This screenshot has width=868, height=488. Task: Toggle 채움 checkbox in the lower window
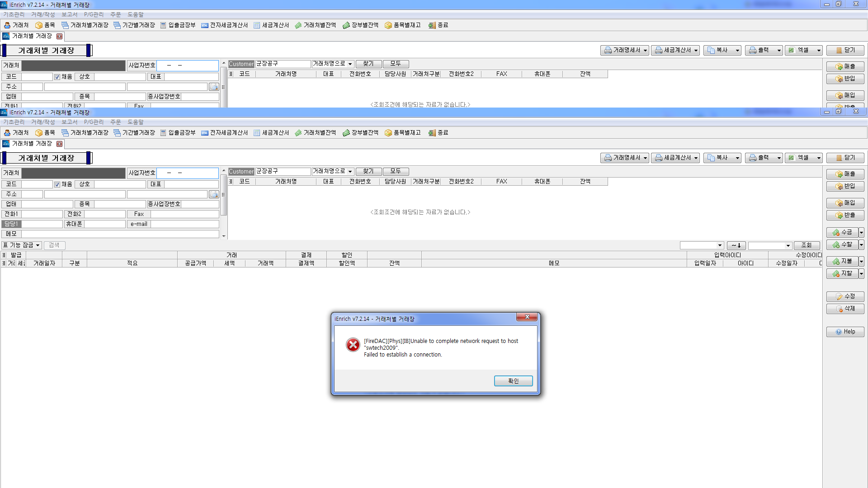(57, 184)
